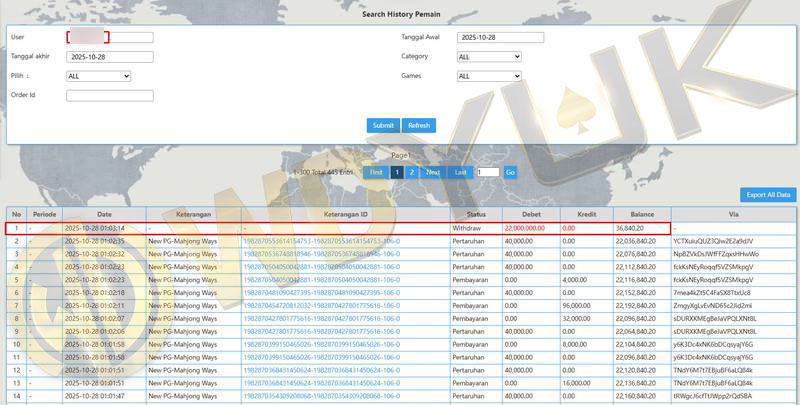The width and height of the screenshot is (800, 405).
Task: Click the page number input box
Action: (487, 172)
